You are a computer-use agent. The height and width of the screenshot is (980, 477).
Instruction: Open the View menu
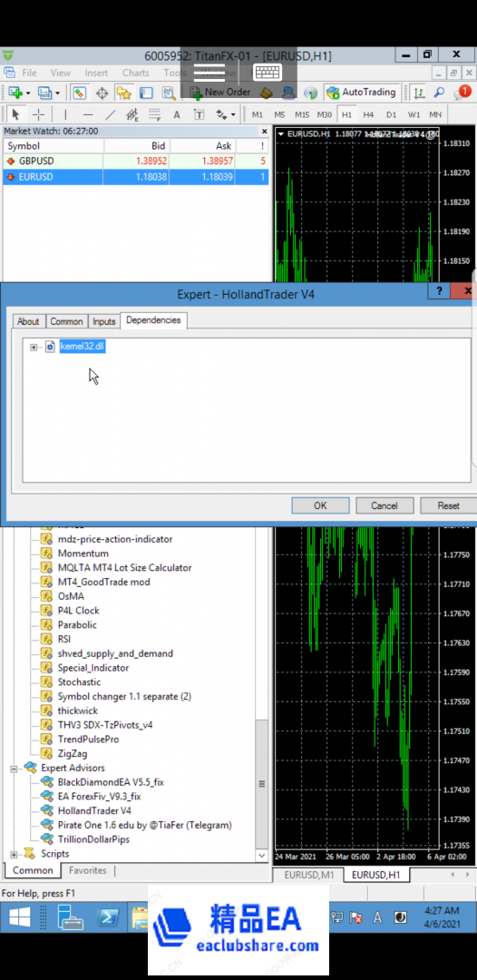(61, 73)
